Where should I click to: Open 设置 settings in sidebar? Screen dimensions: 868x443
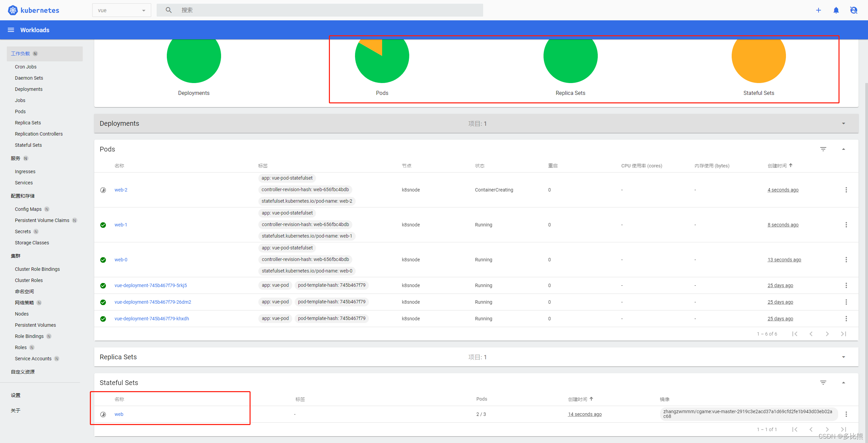click(x=16, y=395)
